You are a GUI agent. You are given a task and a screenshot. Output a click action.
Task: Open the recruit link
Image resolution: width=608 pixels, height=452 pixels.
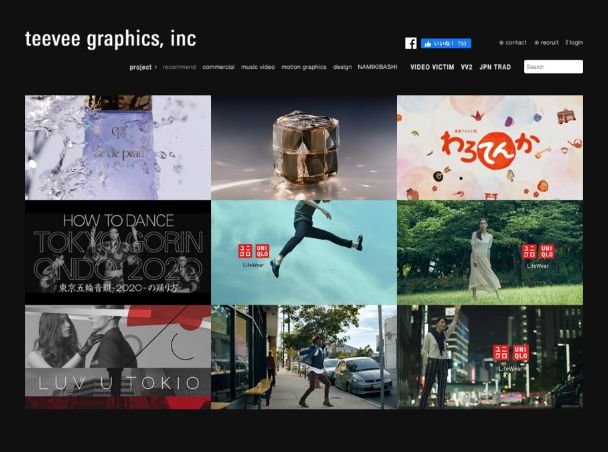(x=546, y=43)
